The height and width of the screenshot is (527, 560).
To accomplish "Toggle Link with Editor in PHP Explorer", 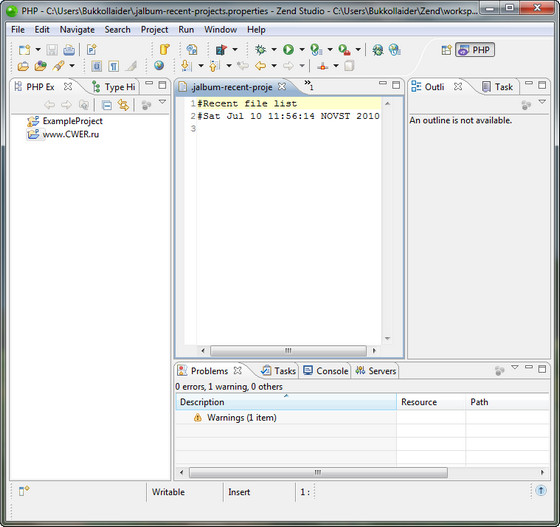I will (123, 105).
